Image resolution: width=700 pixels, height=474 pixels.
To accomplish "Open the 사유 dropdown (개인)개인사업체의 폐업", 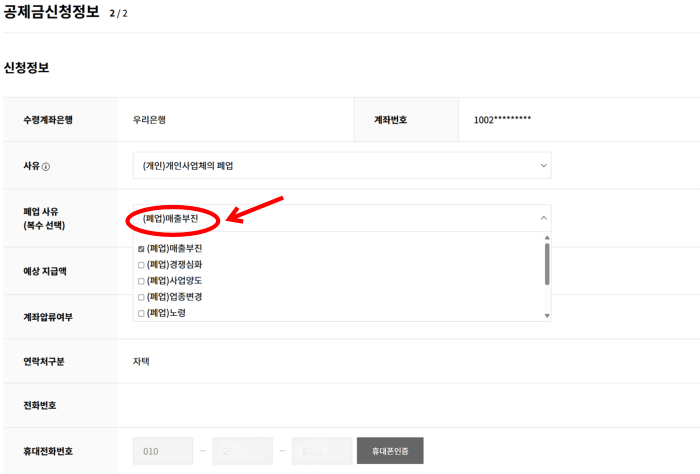I will [342, 166].
